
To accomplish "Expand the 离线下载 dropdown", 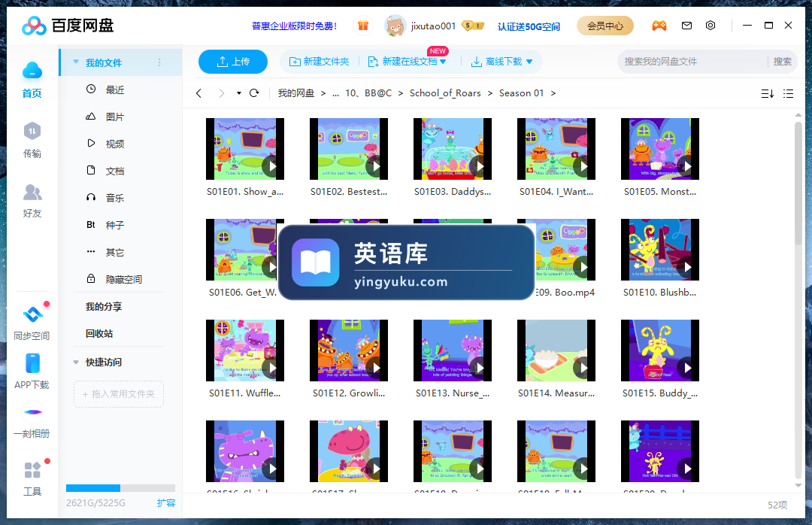I will coord(529,62).
